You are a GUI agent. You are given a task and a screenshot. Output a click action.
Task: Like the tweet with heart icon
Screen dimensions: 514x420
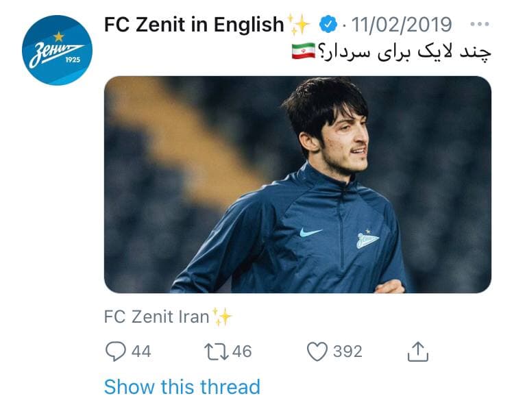[x=317, y=351]
